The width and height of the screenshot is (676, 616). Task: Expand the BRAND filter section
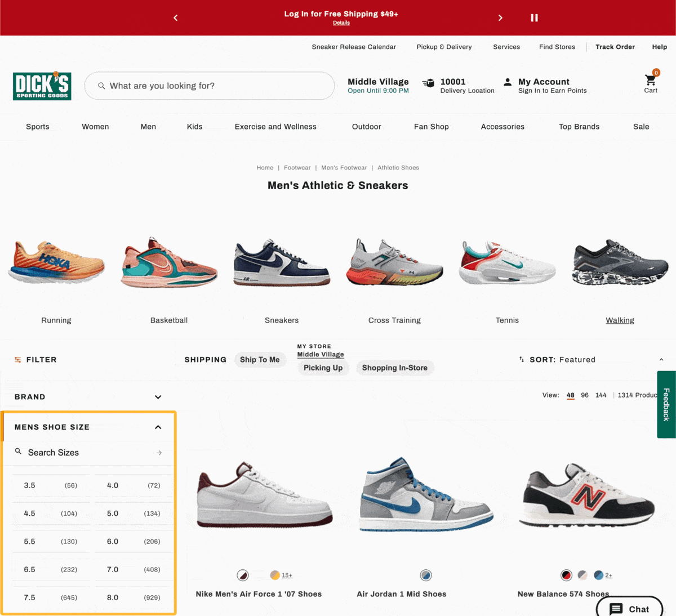click(x=158, y=396)
